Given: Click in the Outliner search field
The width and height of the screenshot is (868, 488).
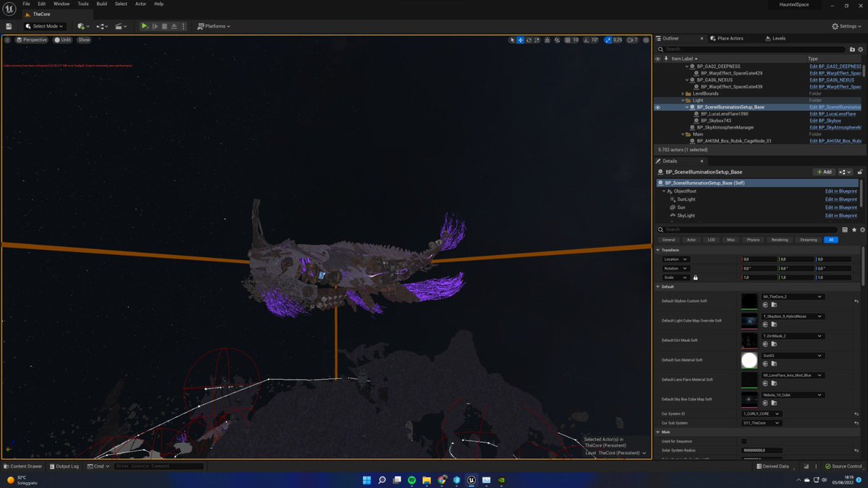Looking at the screenshot, I should 752,49.
